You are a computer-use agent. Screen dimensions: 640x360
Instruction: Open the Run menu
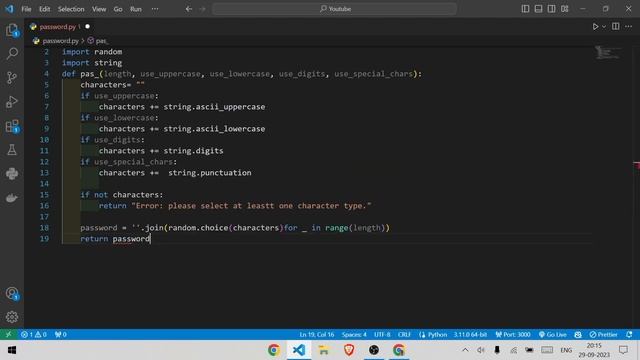click(136, 9)
